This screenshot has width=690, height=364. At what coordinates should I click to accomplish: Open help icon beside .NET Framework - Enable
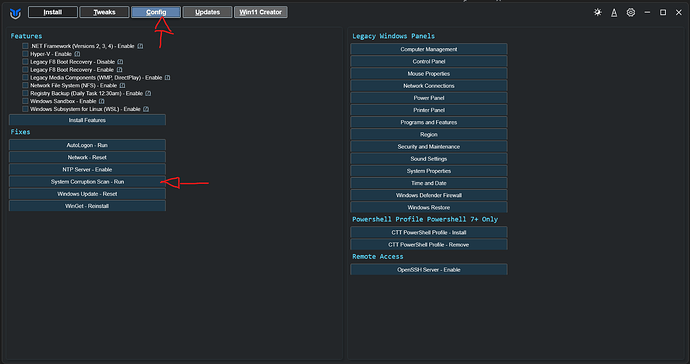coord(140,46)
